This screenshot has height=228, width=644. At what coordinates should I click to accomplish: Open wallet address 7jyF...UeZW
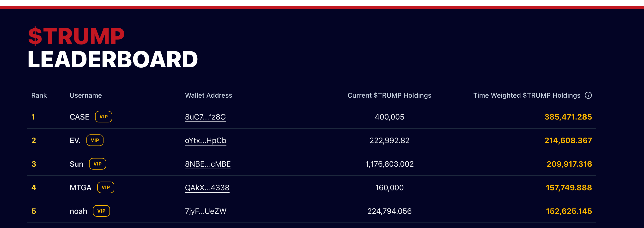206,211
